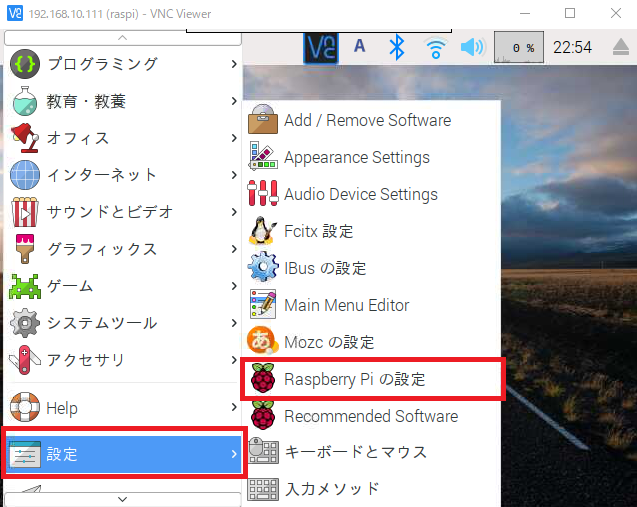637x507 pixels.
Task: Click the System Tools gear icon
Action: click(x=25, y=323)
